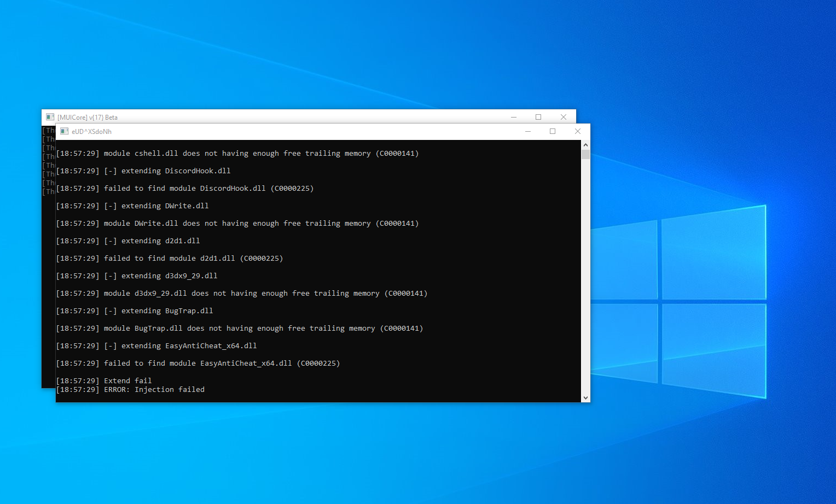Click the console scrollbar thumb
The image size is (836, 504).
tap(585, 154)
